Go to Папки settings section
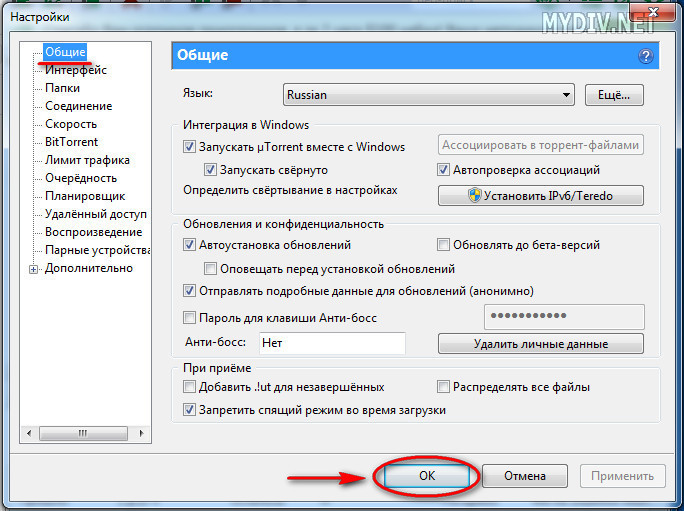The width and height of the screenshot is (684, 511). click(62, 88)
